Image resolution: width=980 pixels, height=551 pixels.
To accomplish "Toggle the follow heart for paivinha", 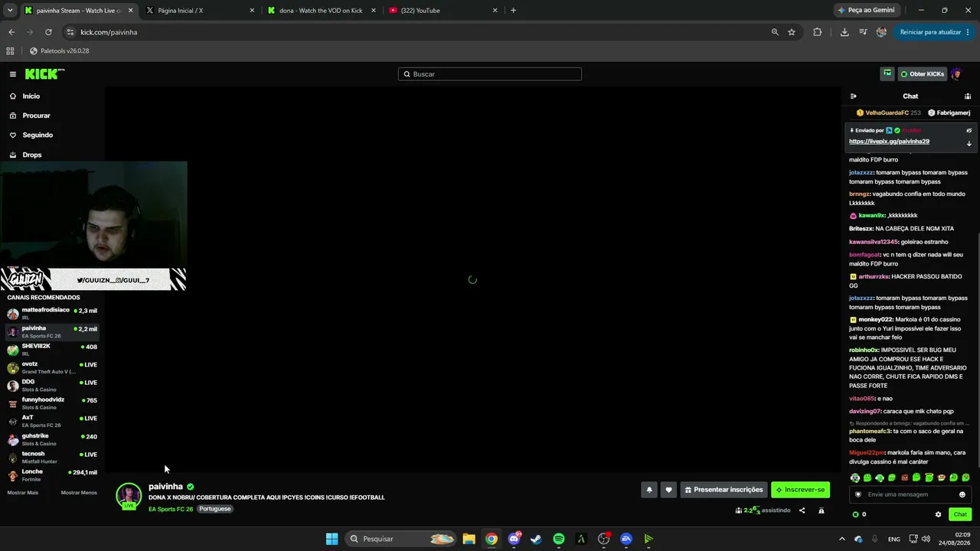I will pos(668,490).
